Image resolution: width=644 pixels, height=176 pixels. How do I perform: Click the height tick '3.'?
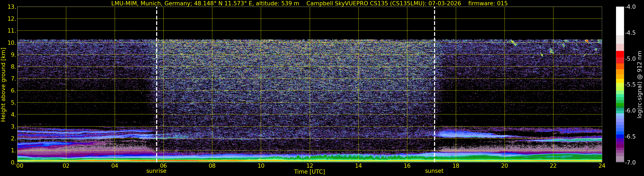point(13,127)
